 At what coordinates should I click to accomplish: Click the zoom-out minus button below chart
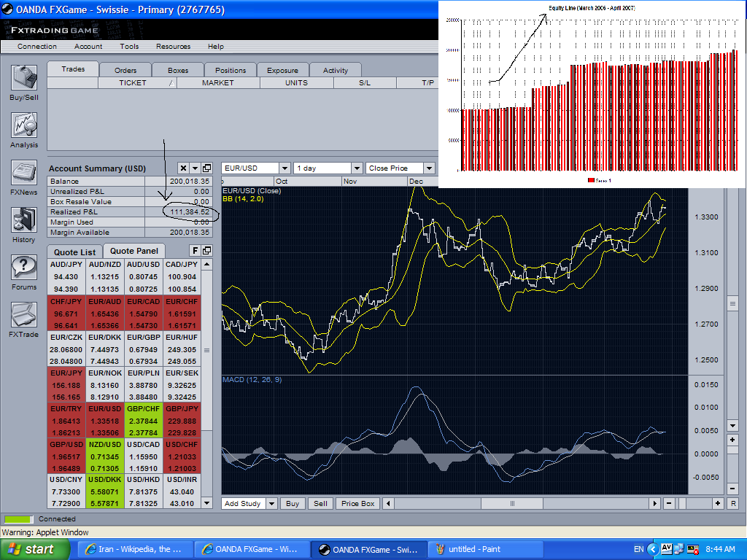coord(670,503)
